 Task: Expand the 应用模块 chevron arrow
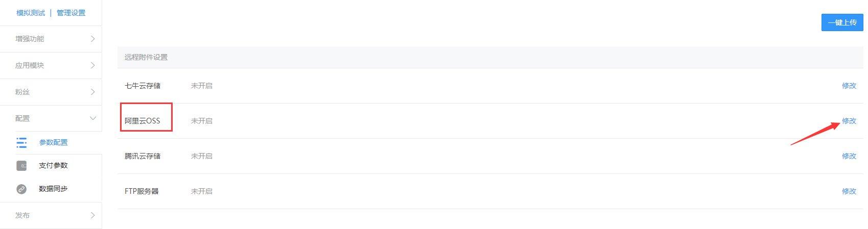92,65
